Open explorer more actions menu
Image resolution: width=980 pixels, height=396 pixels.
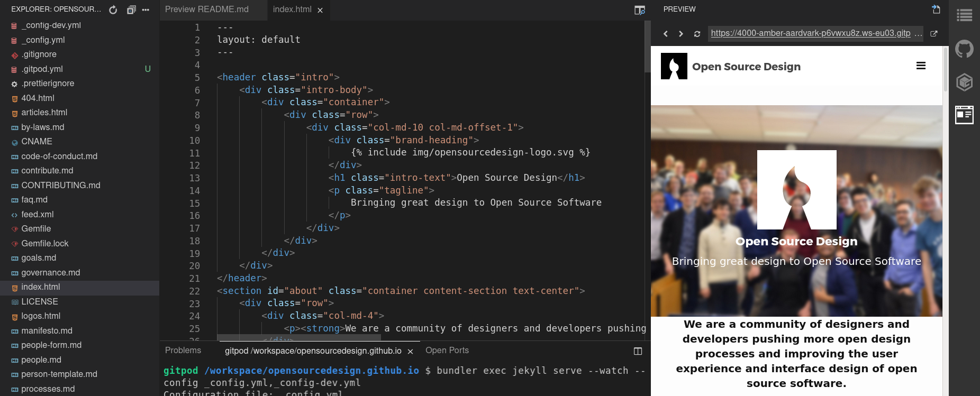[146, 10]
